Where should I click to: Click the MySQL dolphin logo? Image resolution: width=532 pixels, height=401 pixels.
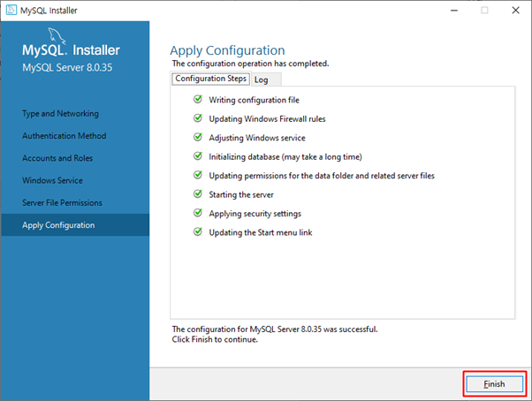57,35
